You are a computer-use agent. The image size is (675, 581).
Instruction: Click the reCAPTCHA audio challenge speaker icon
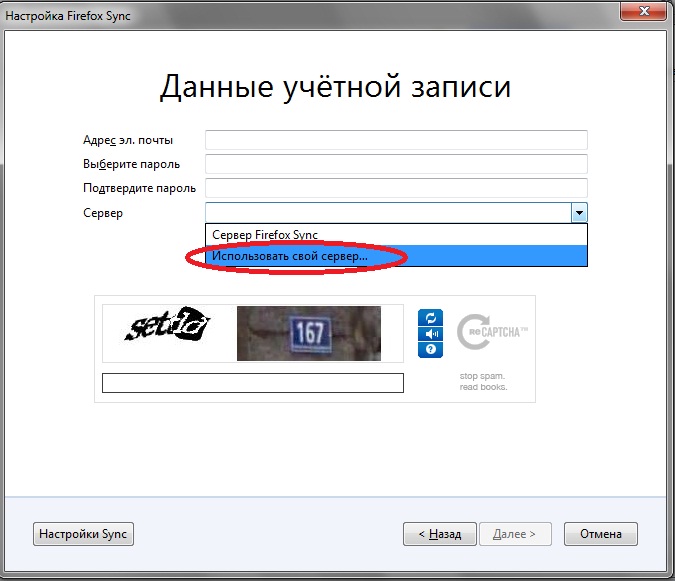[429, 333]
